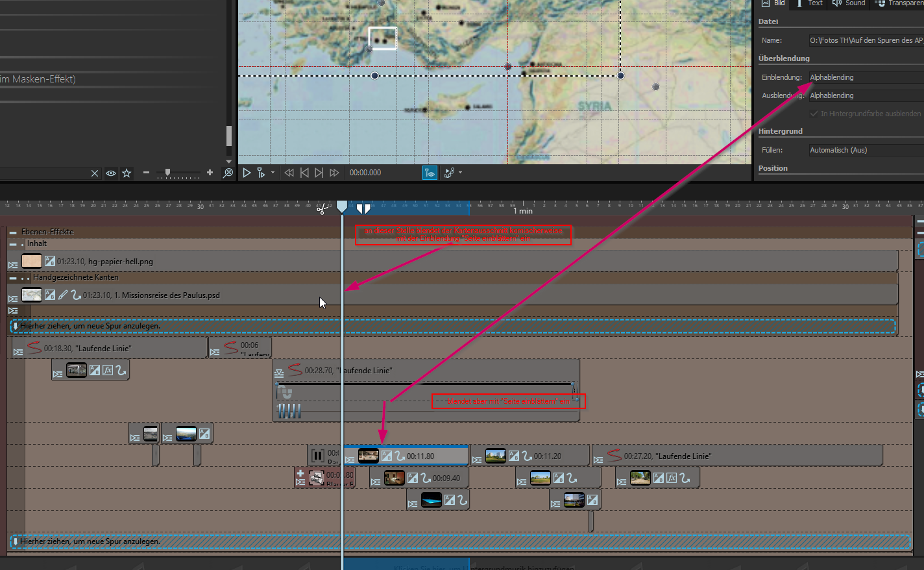Select the 00:27.20 'Laufende Linie' object
The image size is (924, 570).
(737, 456)
